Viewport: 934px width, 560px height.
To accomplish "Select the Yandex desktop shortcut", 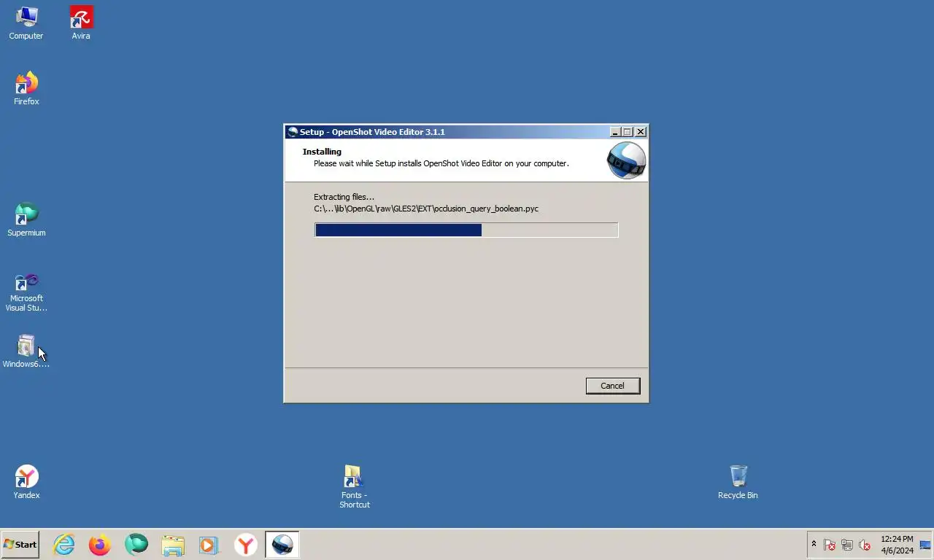I will click(x=26, y=483).
